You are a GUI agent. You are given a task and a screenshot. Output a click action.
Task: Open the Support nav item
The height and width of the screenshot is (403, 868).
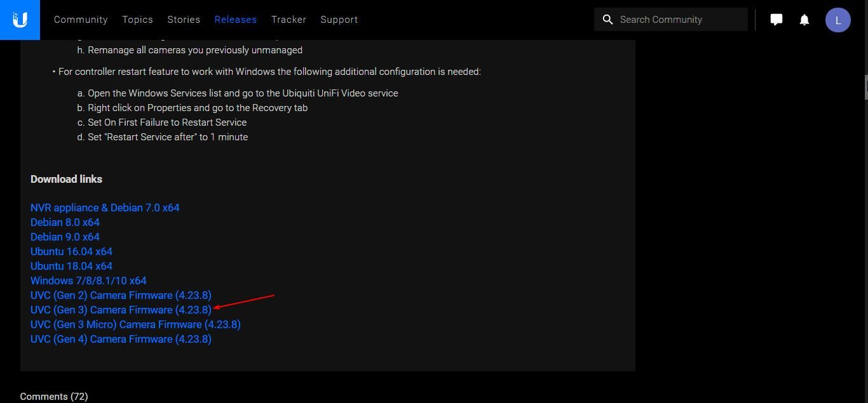339,20
